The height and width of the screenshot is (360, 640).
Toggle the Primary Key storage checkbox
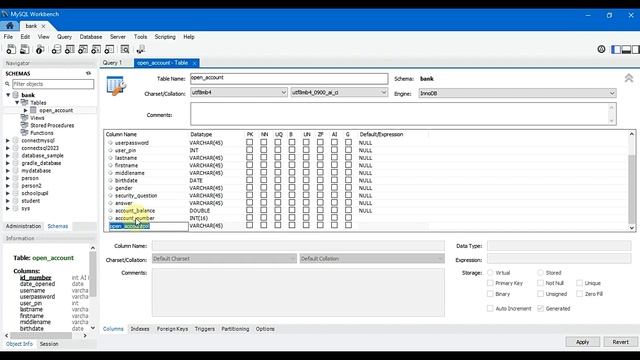(490, 283)
